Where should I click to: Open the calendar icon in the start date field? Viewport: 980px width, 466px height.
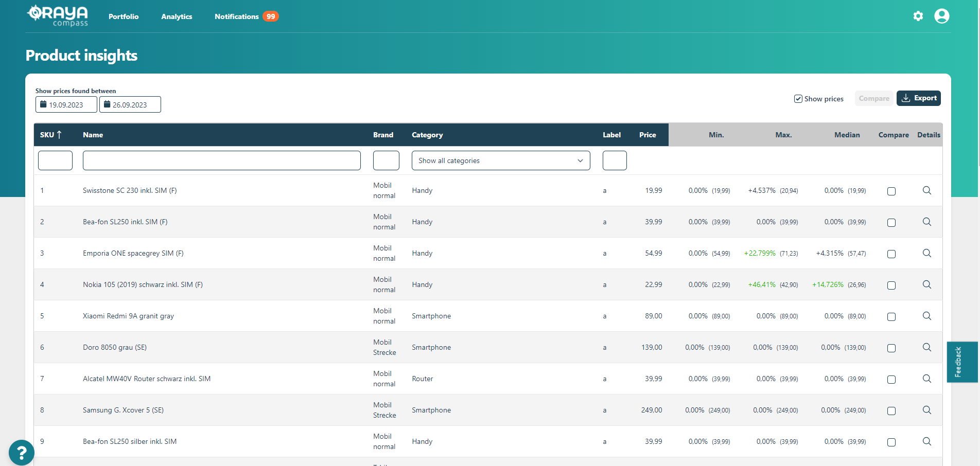pyautogui.click(x=44, y=104)
